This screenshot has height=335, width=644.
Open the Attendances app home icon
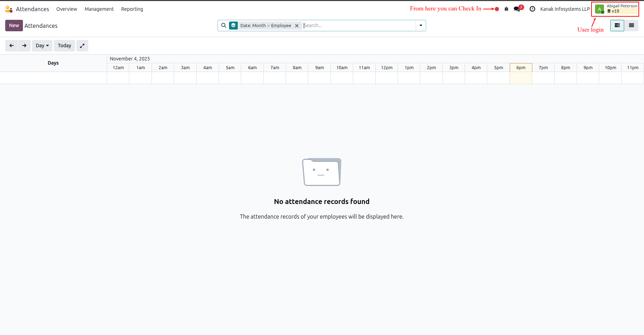(9, 9)
